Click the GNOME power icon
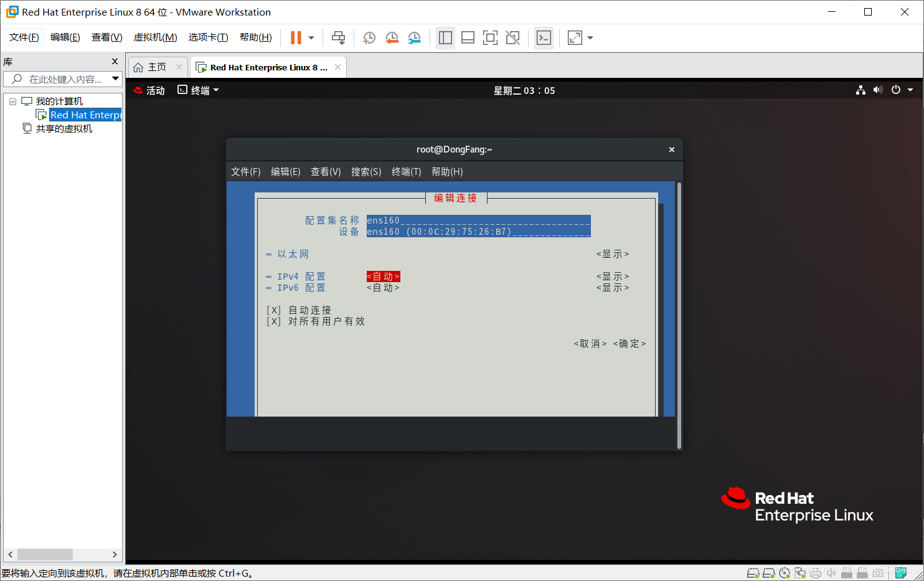This screenshot has height=581, width=924. click(896, 90)
